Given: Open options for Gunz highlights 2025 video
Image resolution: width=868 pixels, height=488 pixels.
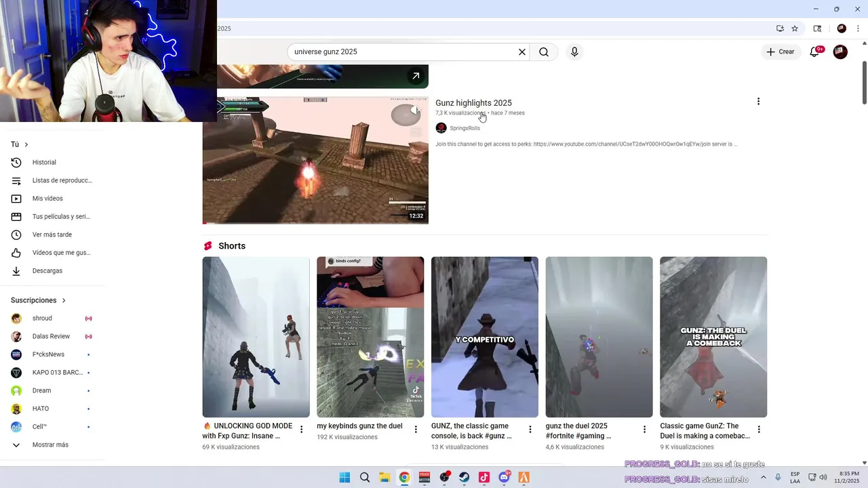Looking at the screenshot, I should pyautogui.click(x=758, y=102).
